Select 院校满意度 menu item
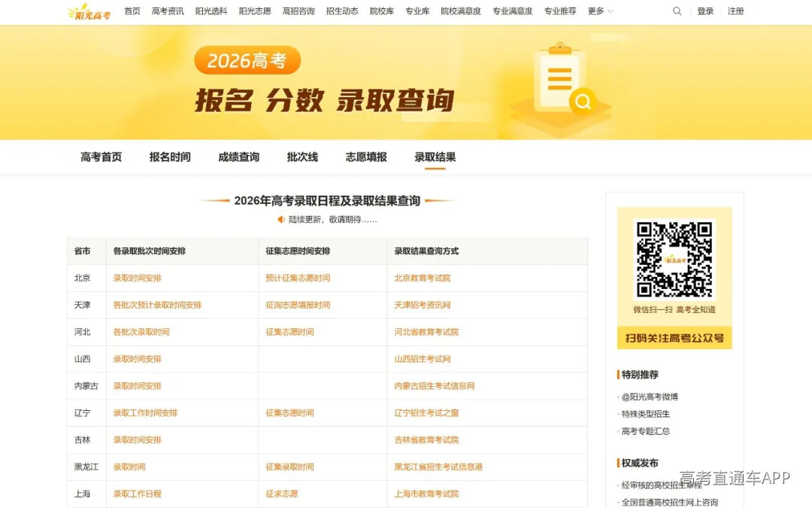Image resolution: width=812 pixels, height=508 pixels. [x=461, y=11]
